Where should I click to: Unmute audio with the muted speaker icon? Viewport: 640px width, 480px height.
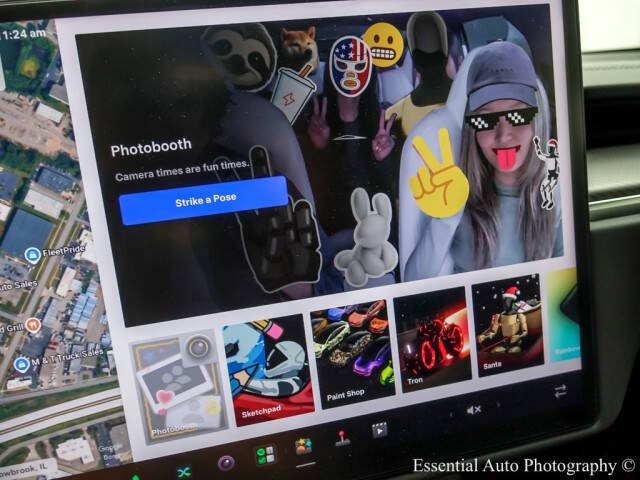coord(473,409)
